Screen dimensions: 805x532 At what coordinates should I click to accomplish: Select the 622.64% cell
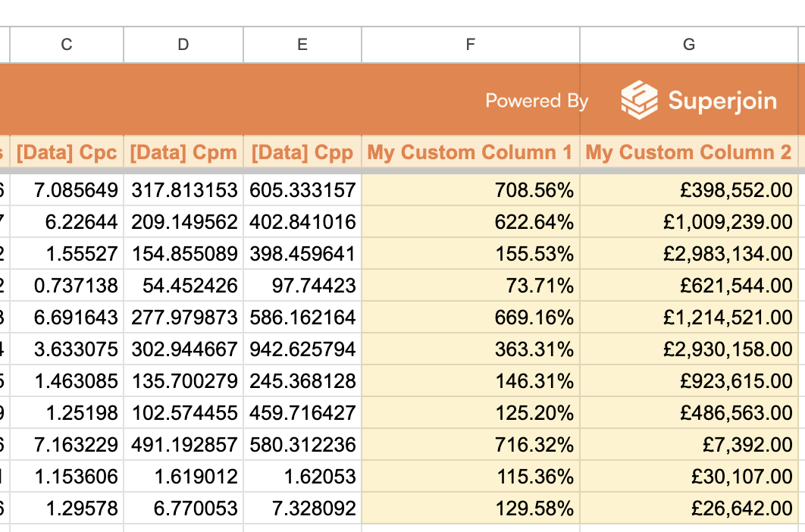click(x=471, y=222)
